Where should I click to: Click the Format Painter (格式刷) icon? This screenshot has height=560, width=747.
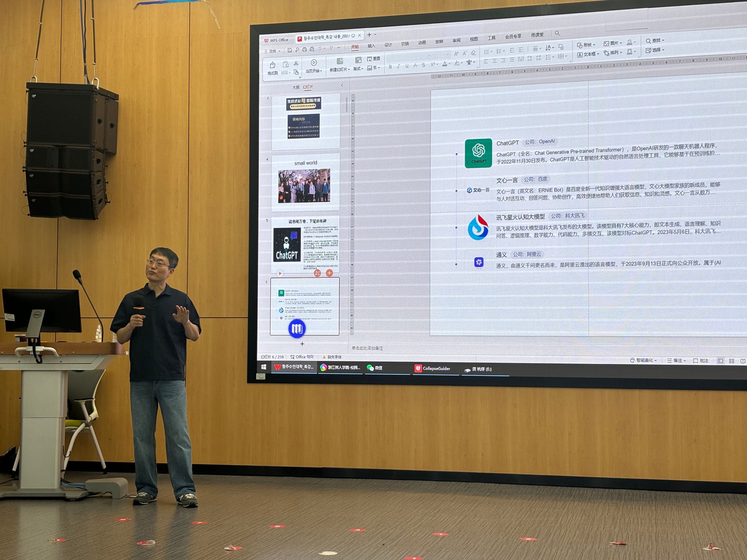(x=272, y=66)
